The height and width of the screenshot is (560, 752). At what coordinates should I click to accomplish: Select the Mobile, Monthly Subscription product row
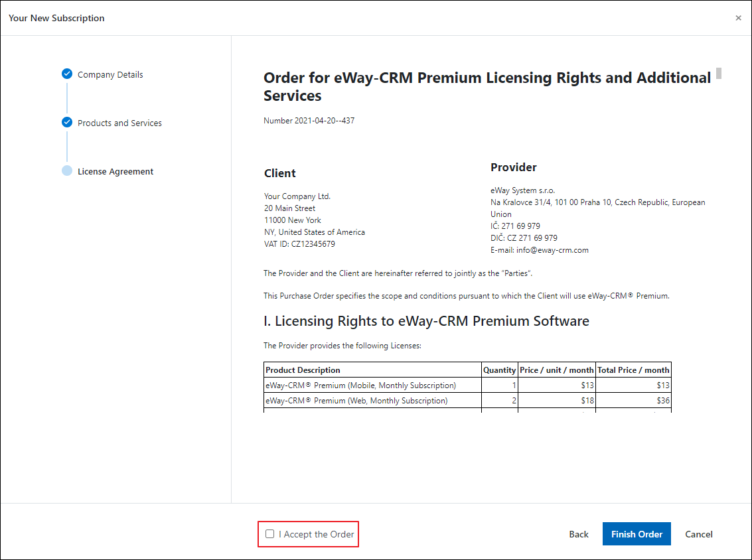467,385
